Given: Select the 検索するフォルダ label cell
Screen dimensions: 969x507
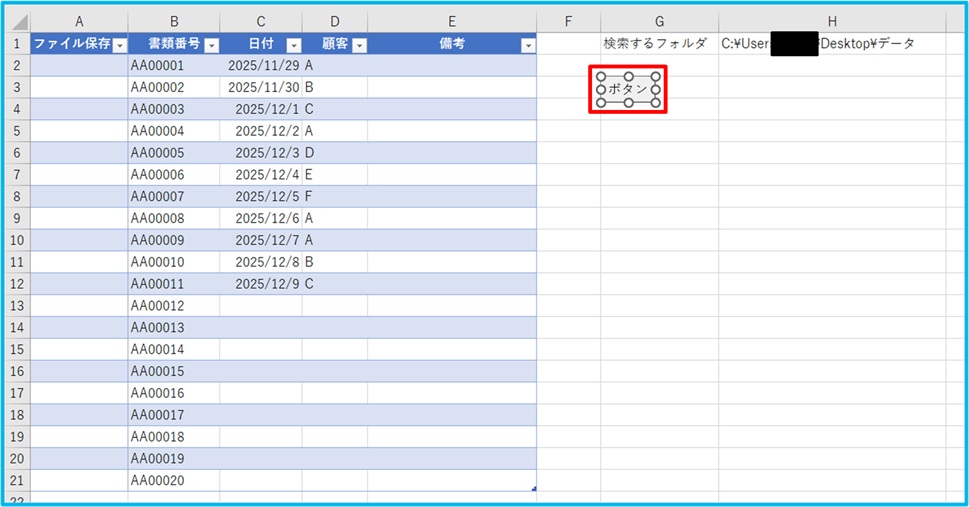Looking at the screenshot, I should pyautogui.click(x=659, y=44).
